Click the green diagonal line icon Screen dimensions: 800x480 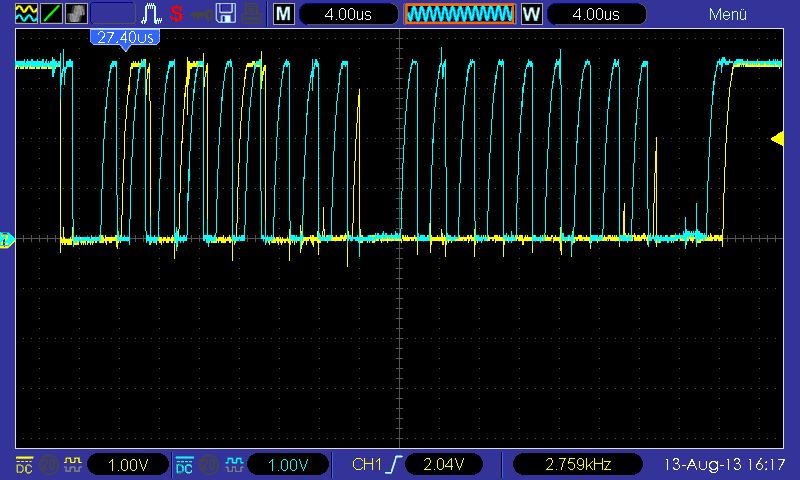[50, 14]
